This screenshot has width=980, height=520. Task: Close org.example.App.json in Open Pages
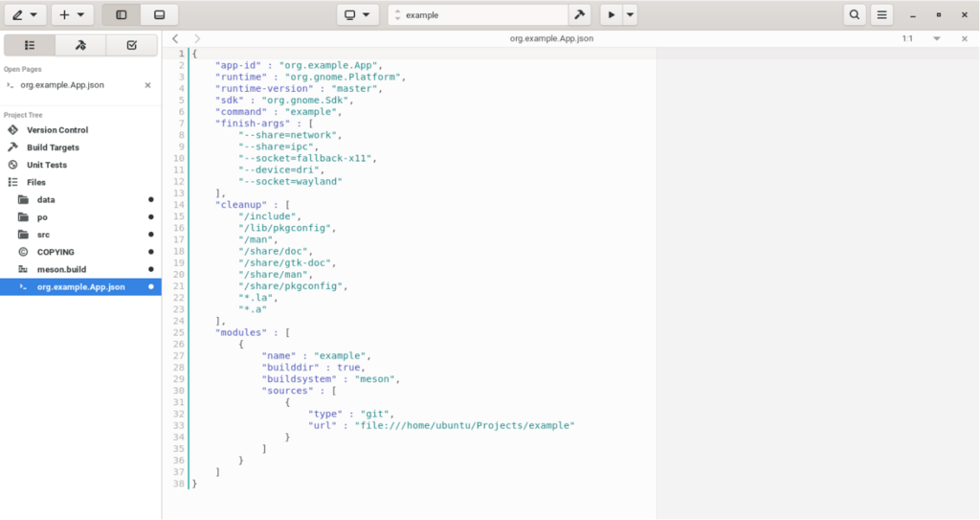click(147, 85)
